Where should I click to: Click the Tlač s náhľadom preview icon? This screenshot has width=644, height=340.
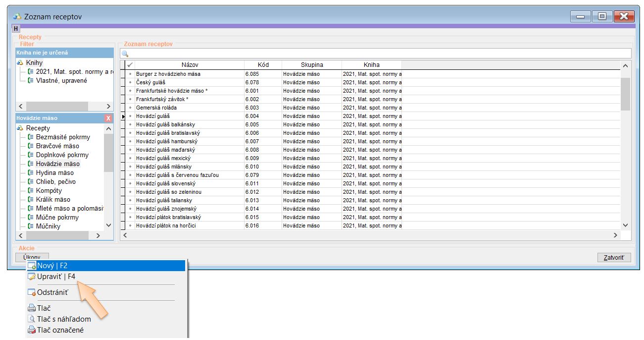pos(32,319)
